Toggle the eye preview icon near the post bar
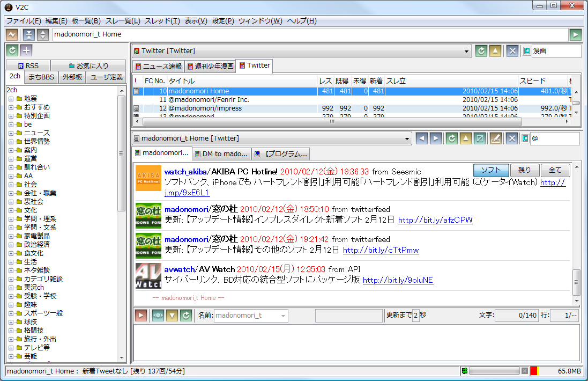Viewport: 588px width, 381px height. (x=158, y=316)
